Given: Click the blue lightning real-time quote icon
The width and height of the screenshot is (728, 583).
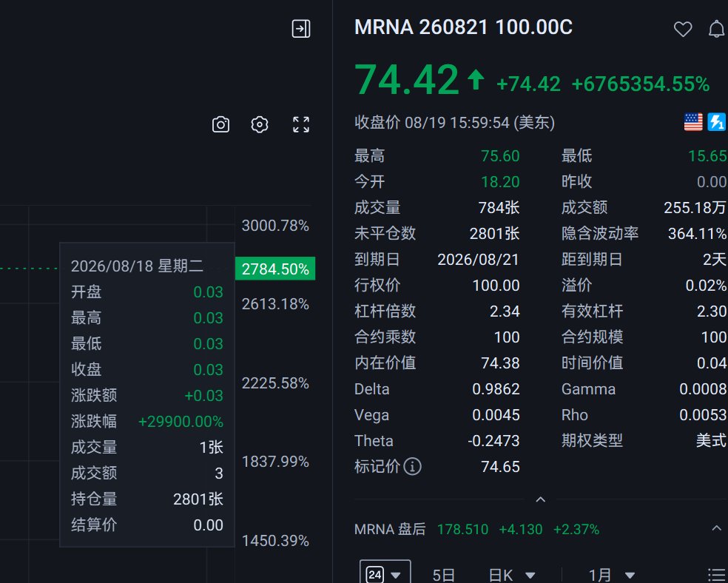Looking at the screenshot, I should [716, 122].
